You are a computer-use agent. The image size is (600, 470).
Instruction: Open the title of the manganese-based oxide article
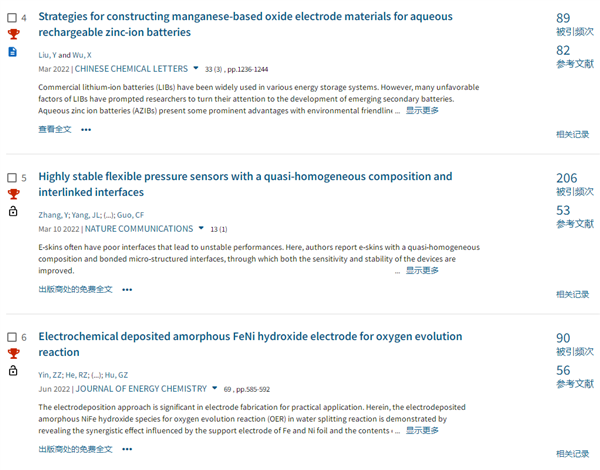(x=245, y=24)
